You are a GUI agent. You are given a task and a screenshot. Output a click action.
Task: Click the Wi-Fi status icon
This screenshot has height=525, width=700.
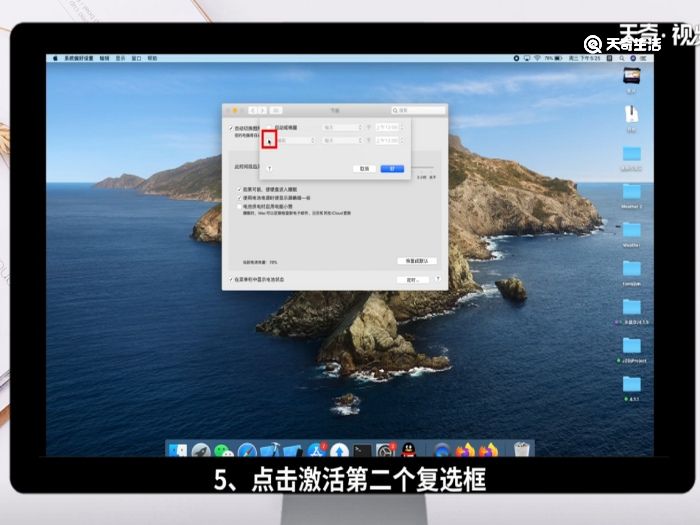(x=537, y=58)
